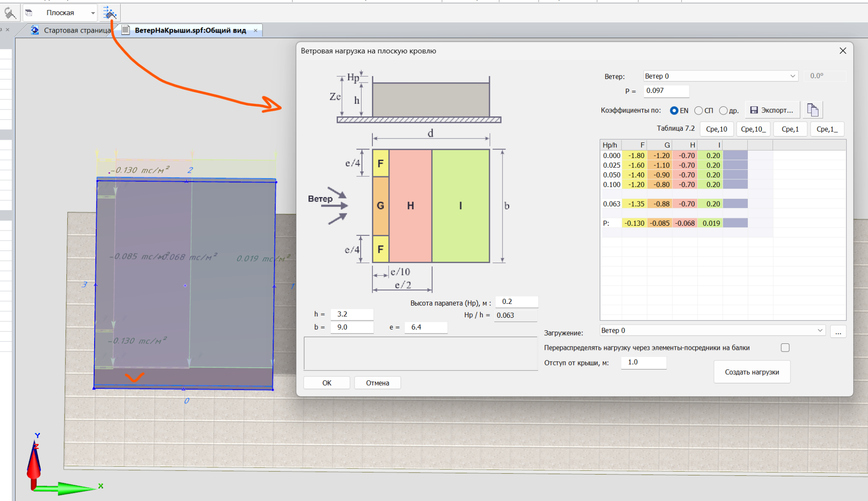Viewport: 868px width, 501px height.
Task: Click the copy-to-clipboard icon next to Экспорт
Action: coord(812,110)
